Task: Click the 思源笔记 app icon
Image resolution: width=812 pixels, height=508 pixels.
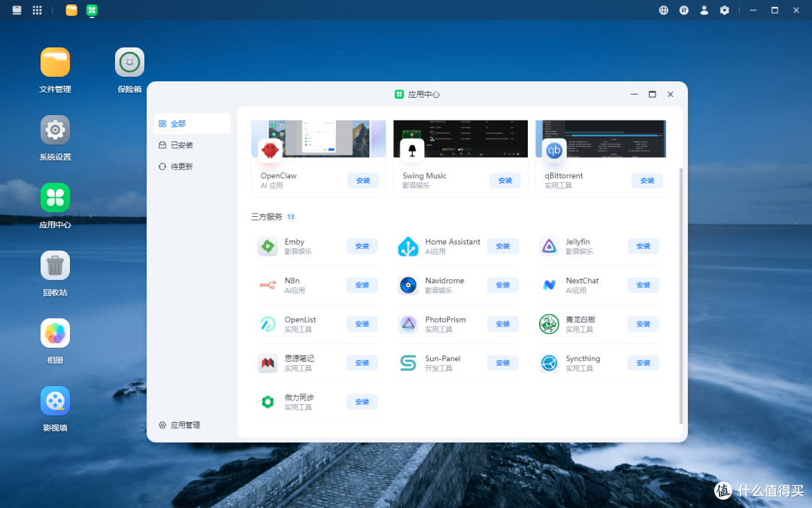Action: pos(268,363)
